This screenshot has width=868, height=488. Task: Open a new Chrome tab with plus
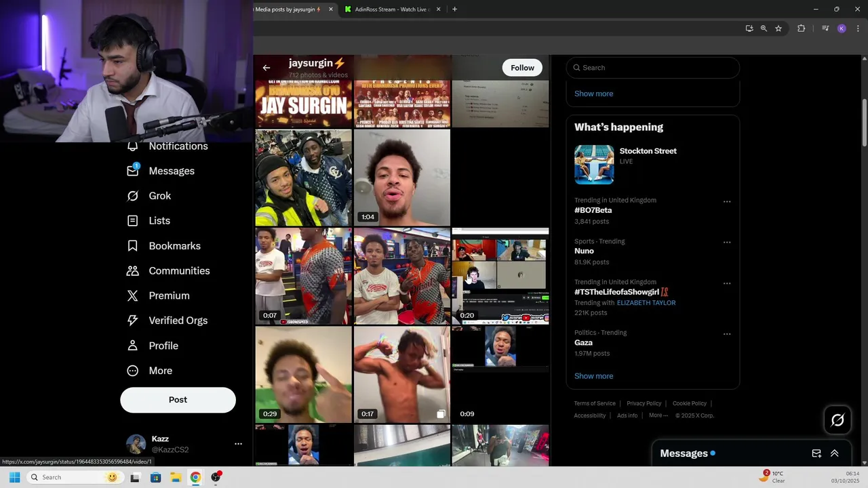[454, 9]
